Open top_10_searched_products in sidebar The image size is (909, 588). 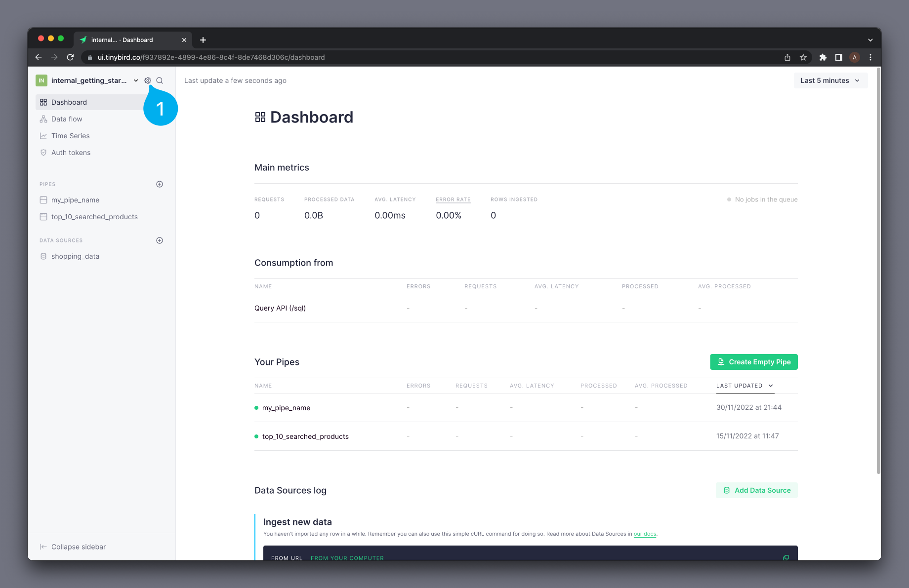[x=94, y=217]
